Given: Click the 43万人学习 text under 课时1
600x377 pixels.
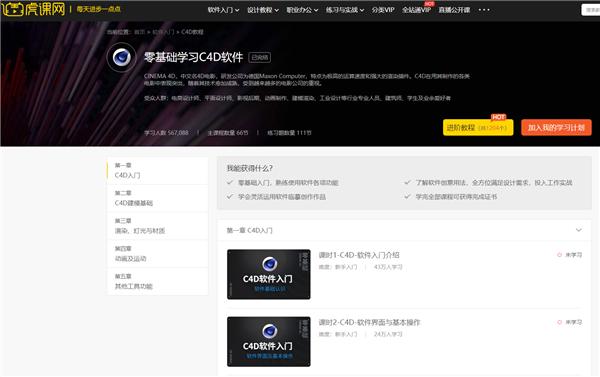Looking at the screenshot, I should (388, 267).
